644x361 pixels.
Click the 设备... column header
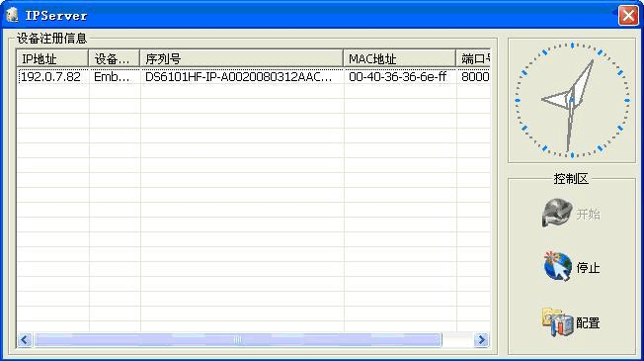pyautogui.click(x=115, y=58)
